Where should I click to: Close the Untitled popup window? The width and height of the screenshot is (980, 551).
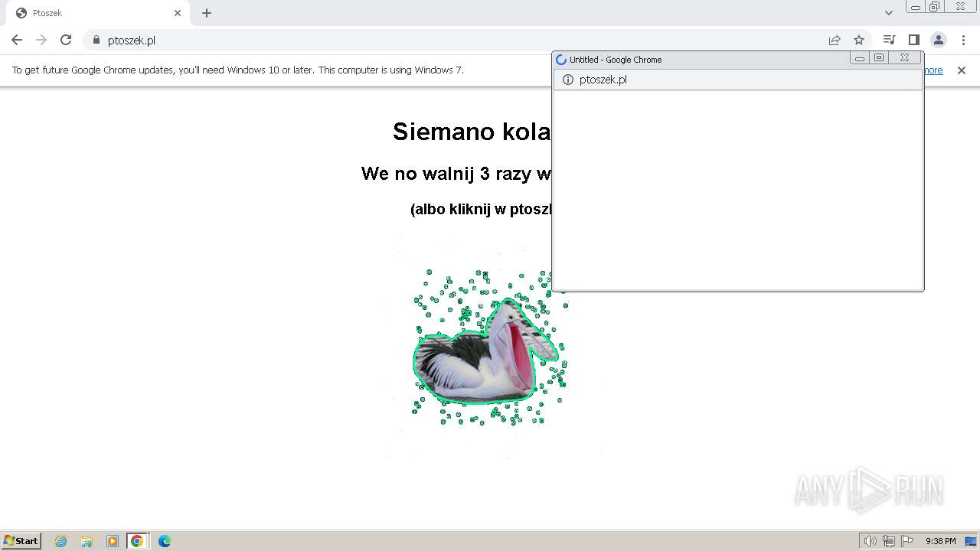click(x=904, y=58)
